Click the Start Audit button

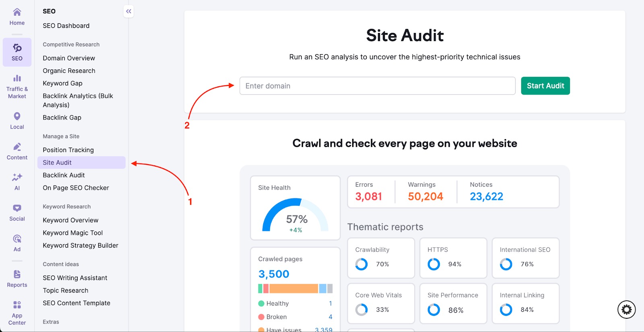point(545,86)
